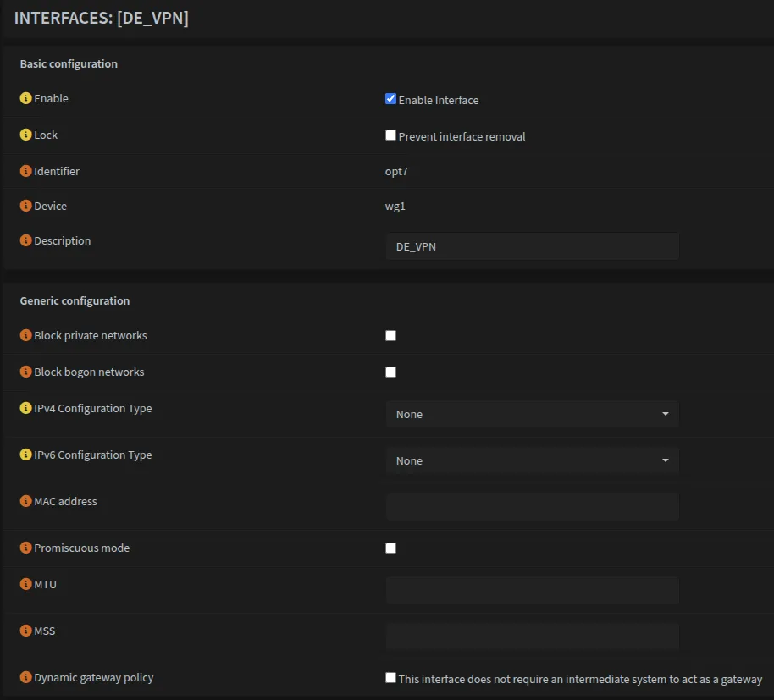Click the info icon next to MAC address

tap(25, 501)
